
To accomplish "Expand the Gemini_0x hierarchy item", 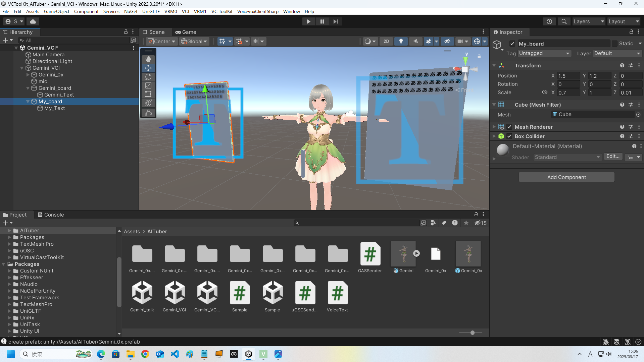I will [28, 75].
